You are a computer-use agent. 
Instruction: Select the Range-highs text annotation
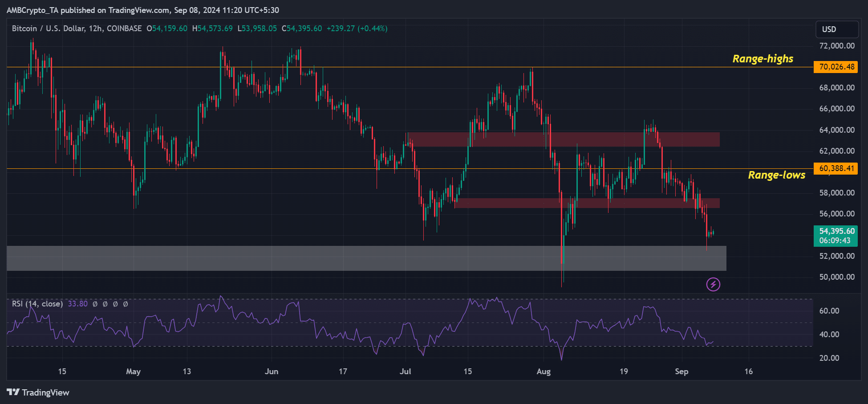763,59
